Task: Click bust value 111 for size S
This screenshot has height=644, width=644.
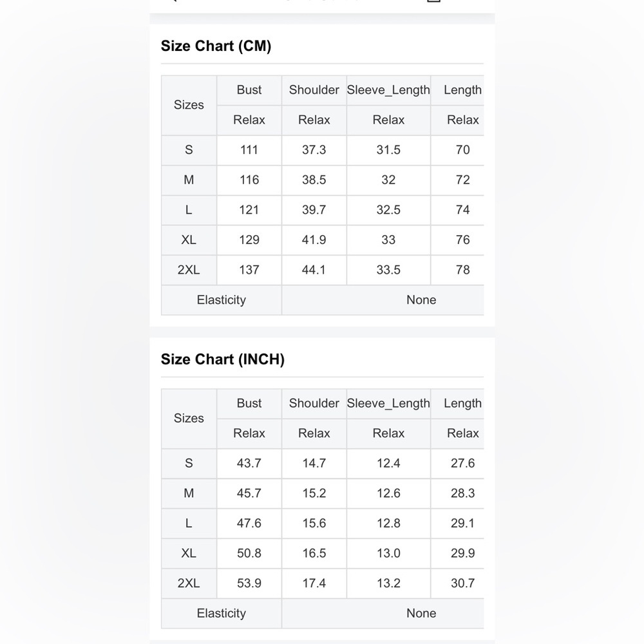Action: coord(249,150)
